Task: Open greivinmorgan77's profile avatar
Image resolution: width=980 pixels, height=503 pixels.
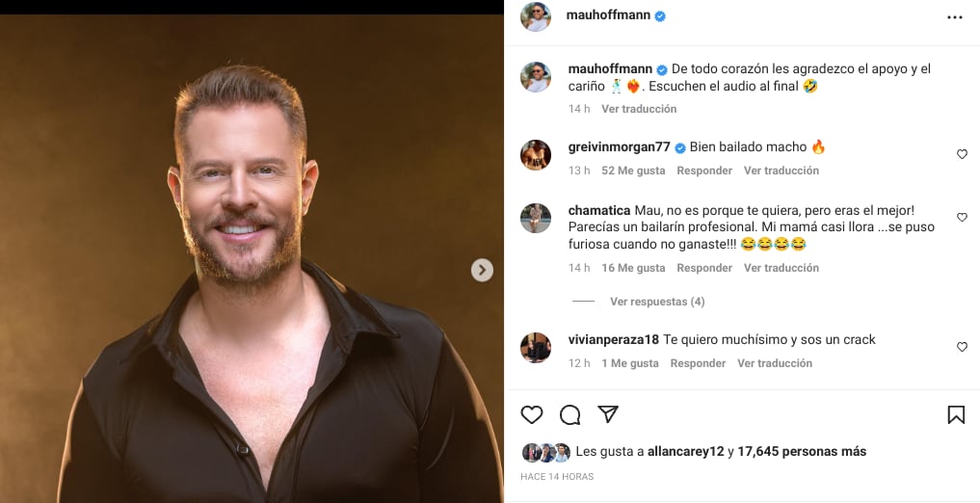Action: pos(536,154)
